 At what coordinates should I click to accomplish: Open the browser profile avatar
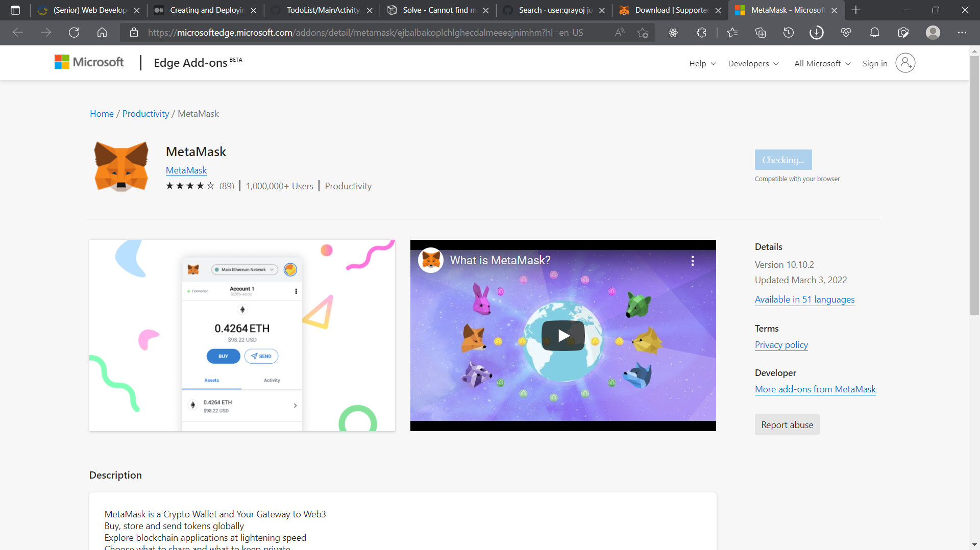(x=933, y=33)
